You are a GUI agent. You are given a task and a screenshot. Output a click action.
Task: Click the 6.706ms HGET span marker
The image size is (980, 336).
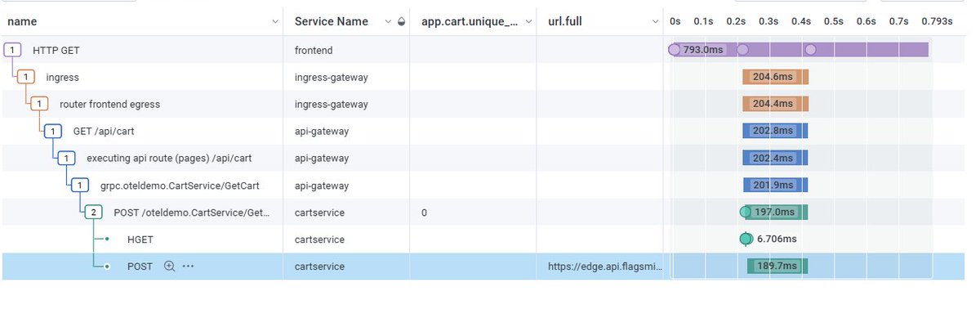746,239
